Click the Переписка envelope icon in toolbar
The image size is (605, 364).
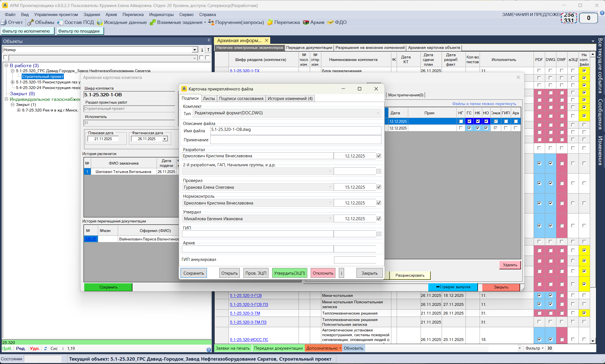tap(270, 22)
